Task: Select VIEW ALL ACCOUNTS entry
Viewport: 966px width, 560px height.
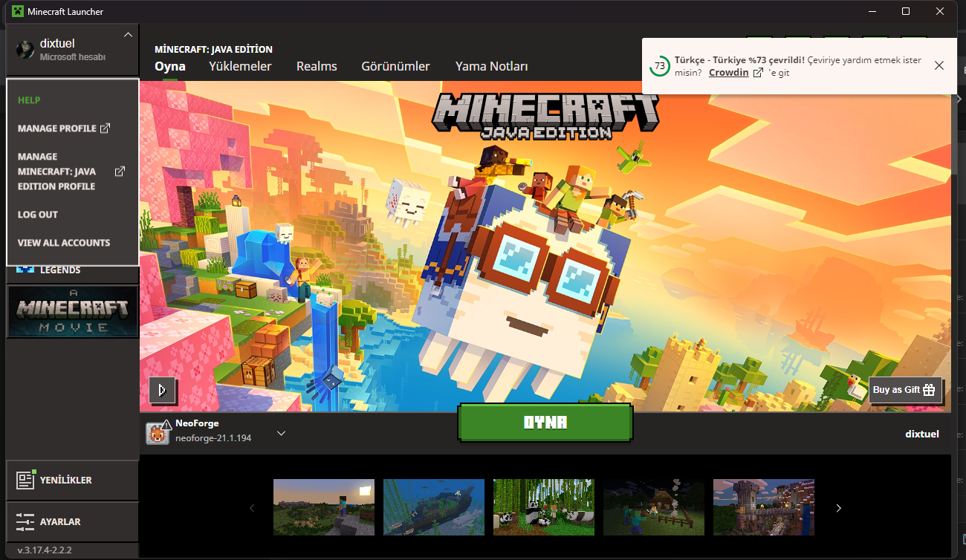Action: click(64, 243)
